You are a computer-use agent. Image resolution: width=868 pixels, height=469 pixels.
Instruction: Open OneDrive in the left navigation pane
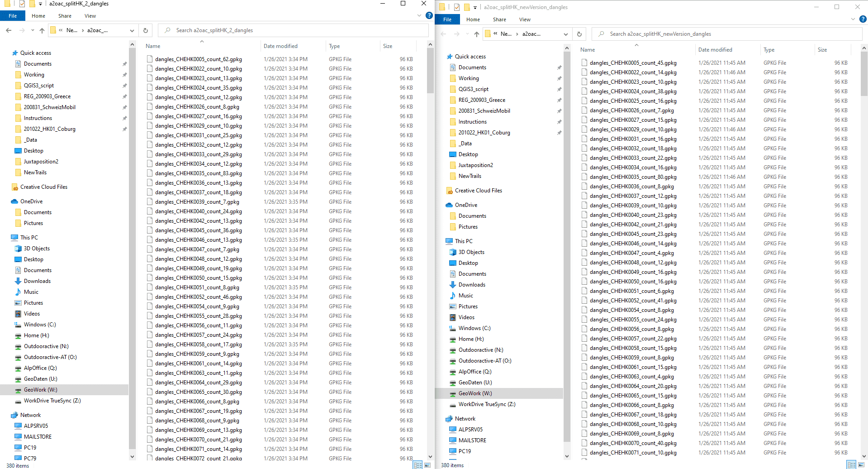click(31, 201)
